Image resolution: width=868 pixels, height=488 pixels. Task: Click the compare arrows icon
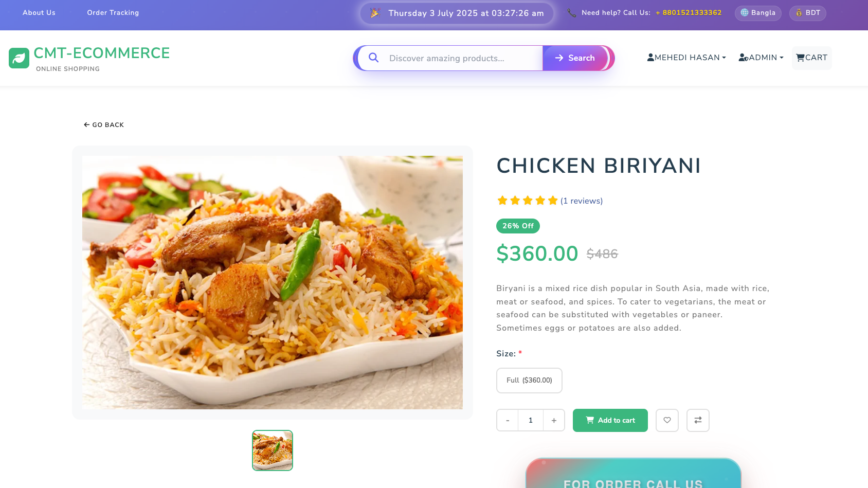[x=698, y=420]
